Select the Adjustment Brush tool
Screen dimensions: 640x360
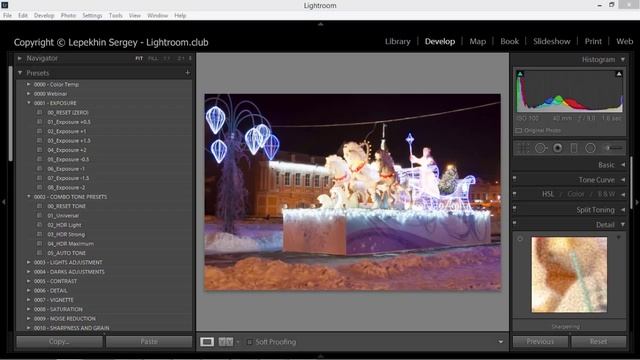614,148
